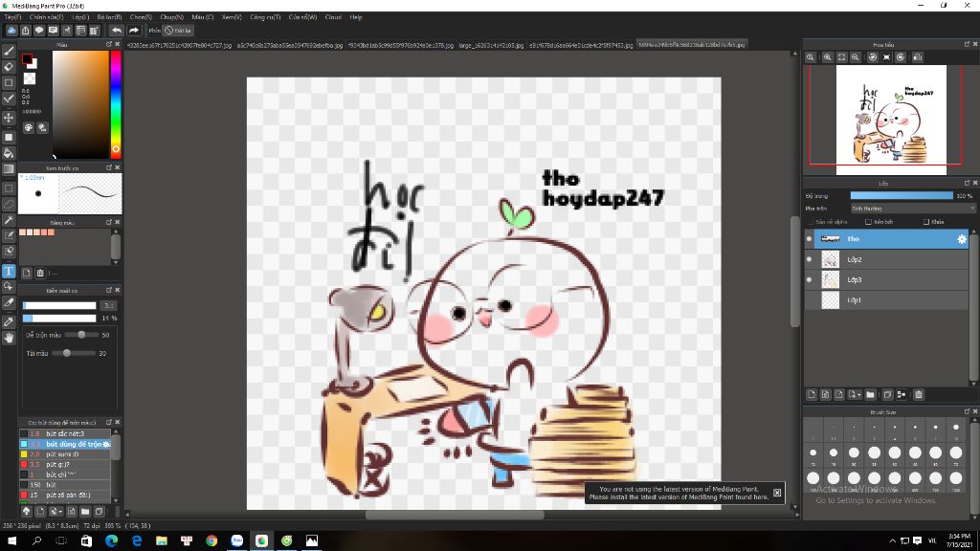Image resolution: width=980 pixels, height=551 pixels.
Task: Open the Tệp(F) menu
Action: pyautogui.click(x=12, y=17)
